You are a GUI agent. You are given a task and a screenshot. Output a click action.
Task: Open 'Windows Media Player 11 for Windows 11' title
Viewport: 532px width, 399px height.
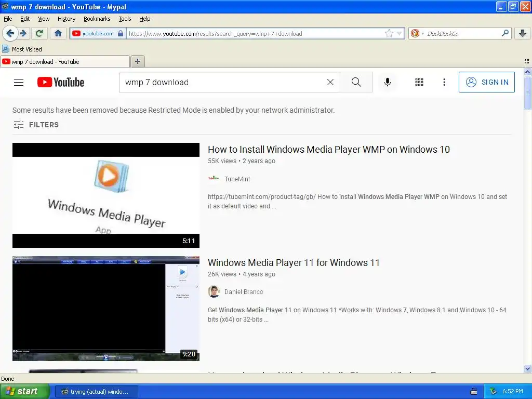[x=294, y=262]
